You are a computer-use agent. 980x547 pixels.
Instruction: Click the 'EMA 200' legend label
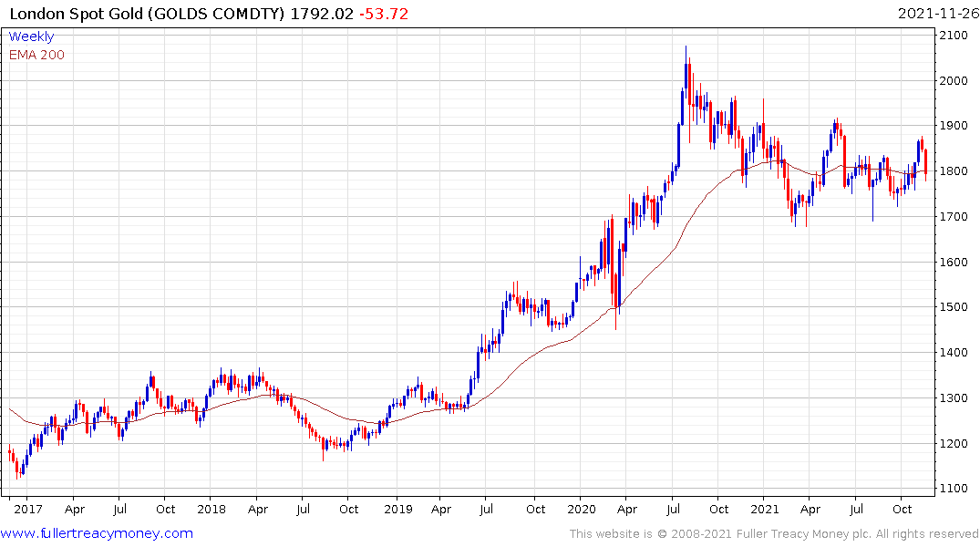tap(36, 55)
